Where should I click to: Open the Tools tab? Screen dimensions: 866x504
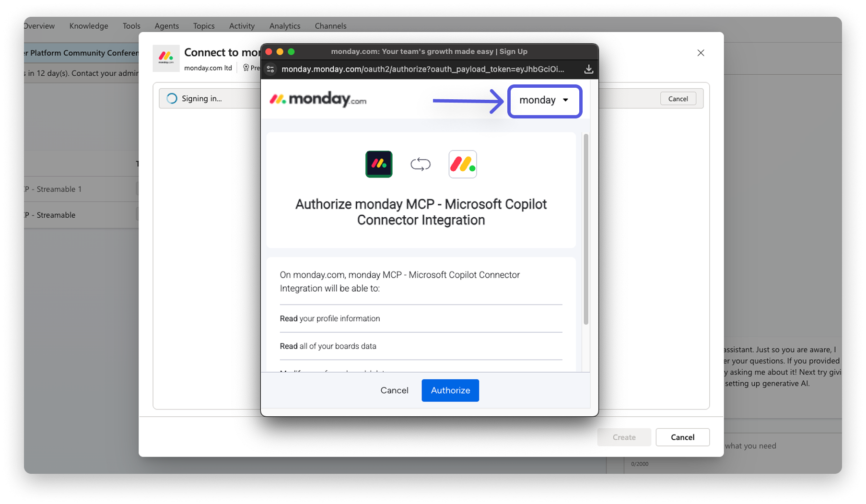tap(131, 26)
